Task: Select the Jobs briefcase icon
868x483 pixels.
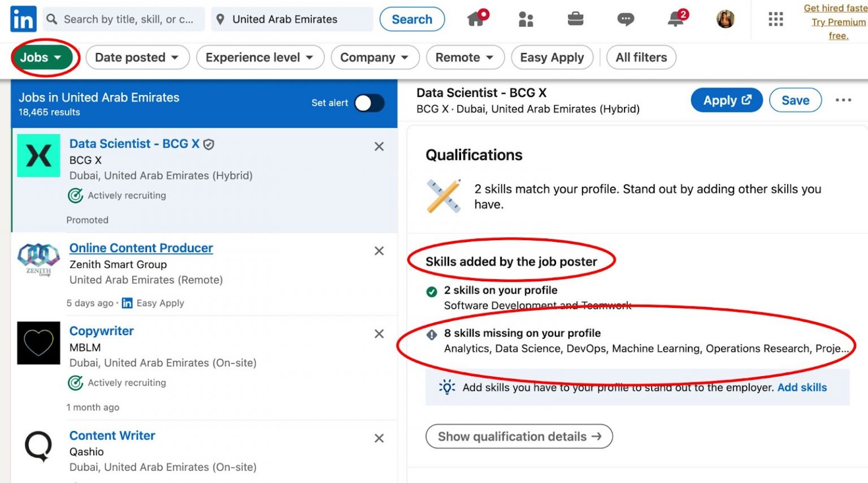Action: [575, 19]
